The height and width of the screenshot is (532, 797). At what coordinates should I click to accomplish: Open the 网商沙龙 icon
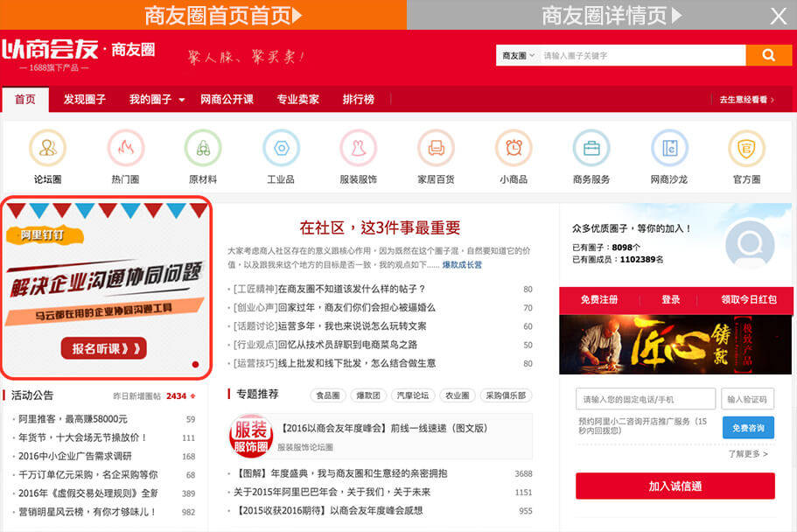click(x=669, y=148)
